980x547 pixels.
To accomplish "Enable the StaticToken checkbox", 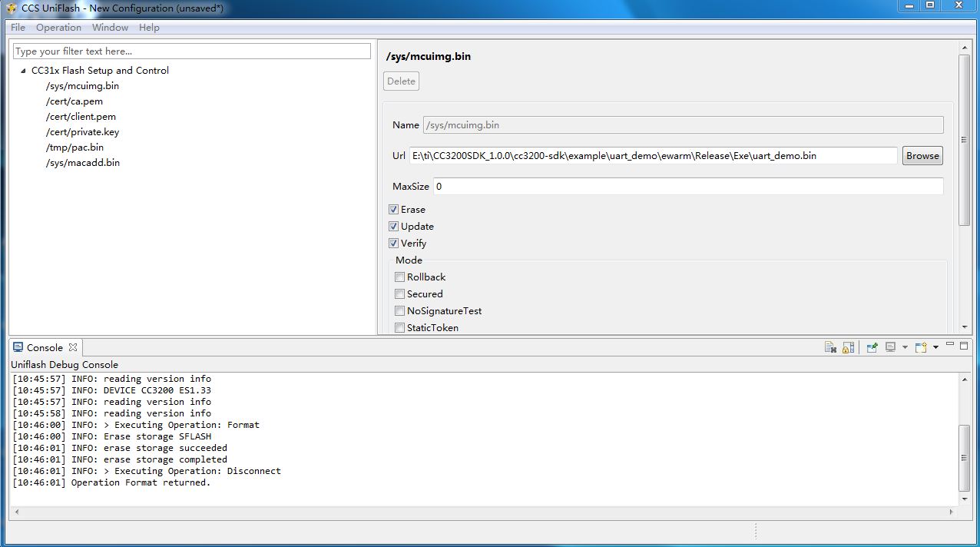I will (399, 327).
